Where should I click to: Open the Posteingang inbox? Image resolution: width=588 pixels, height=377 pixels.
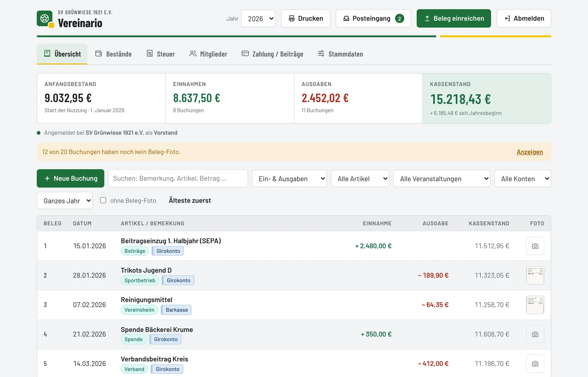point(373,18)
